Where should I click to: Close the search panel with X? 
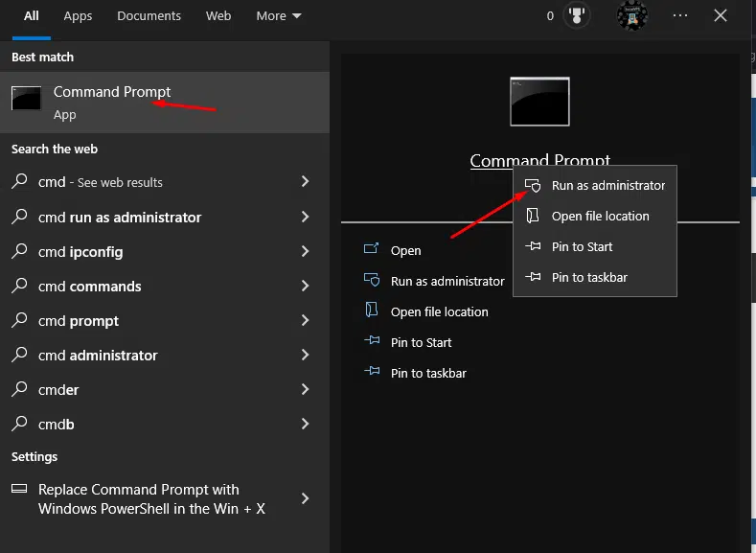coord(721,16)
